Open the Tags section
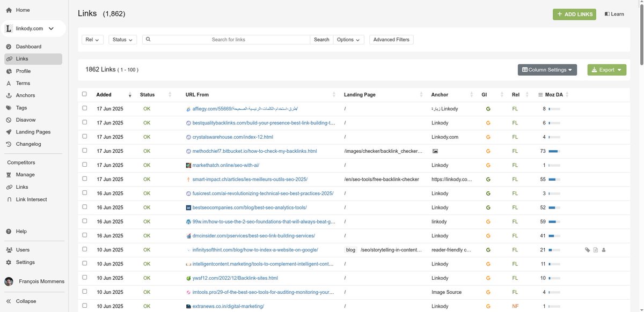 pyautogui.click(x=21, y=108)
